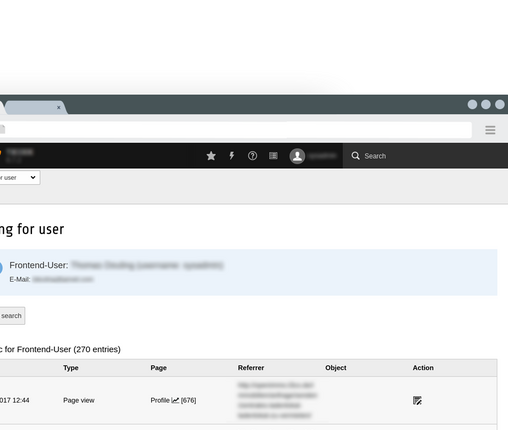Open the browser hamburger menu
The height and width of the screenshot is (430, 508).
(x=490, y=130)
